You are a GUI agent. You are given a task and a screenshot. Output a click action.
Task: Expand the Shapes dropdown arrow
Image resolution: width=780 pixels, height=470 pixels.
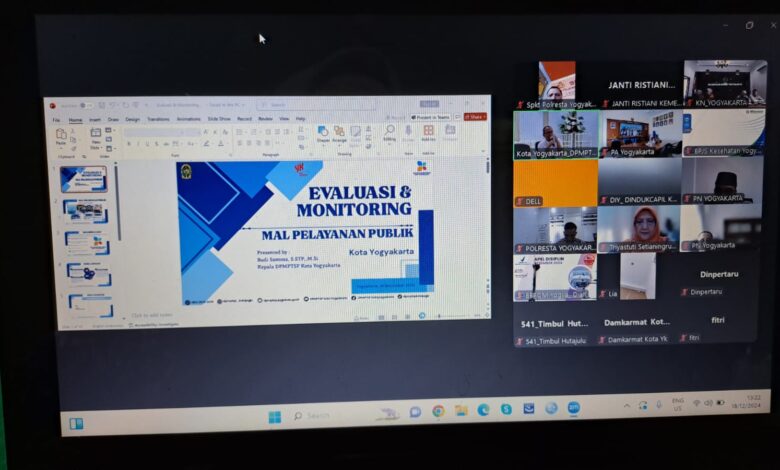323,145
